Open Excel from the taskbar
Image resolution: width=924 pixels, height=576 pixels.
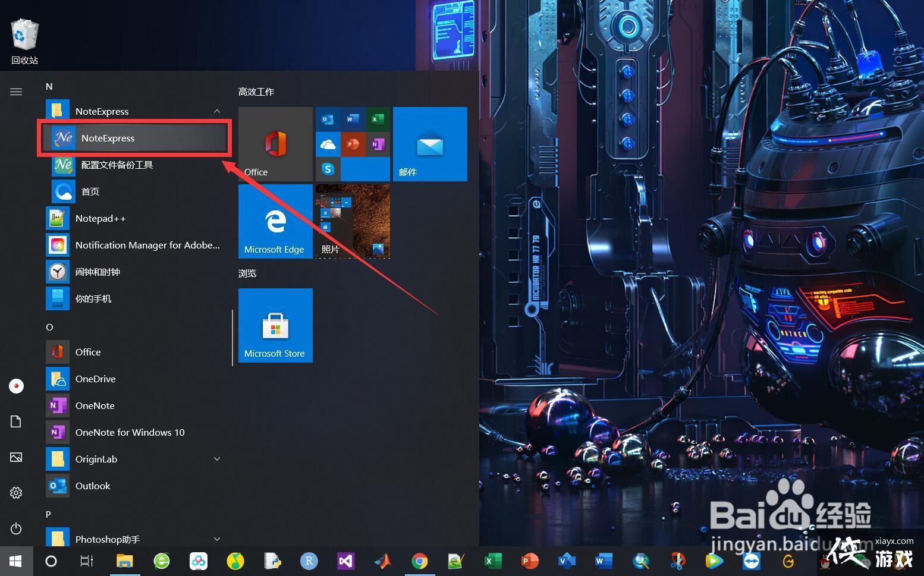(x=493, y=561)
